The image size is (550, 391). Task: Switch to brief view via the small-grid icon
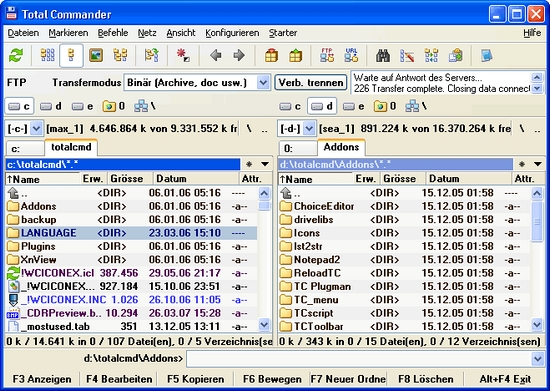48,55
